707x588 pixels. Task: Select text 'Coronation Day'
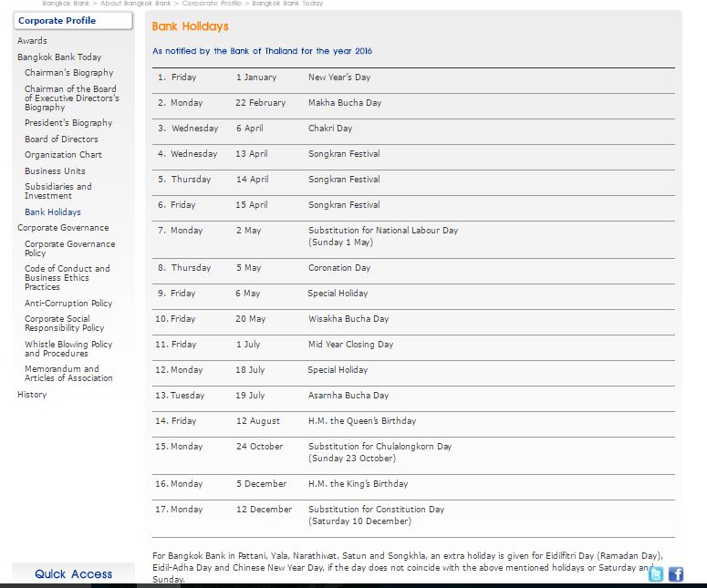(339, 268)
